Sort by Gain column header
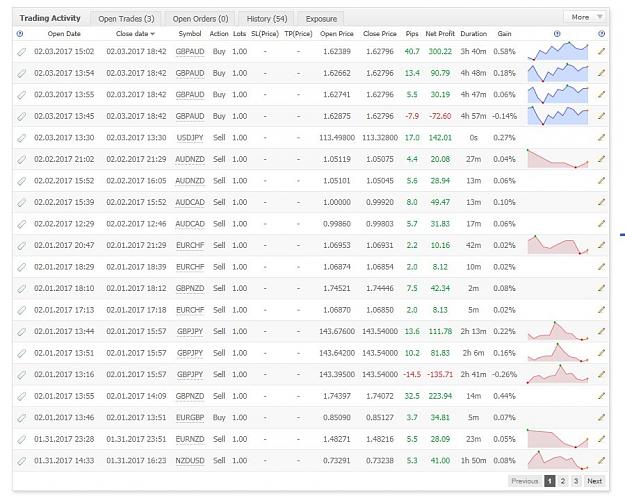Viewport: 625px width, 498px height. [x=504, y=34]
